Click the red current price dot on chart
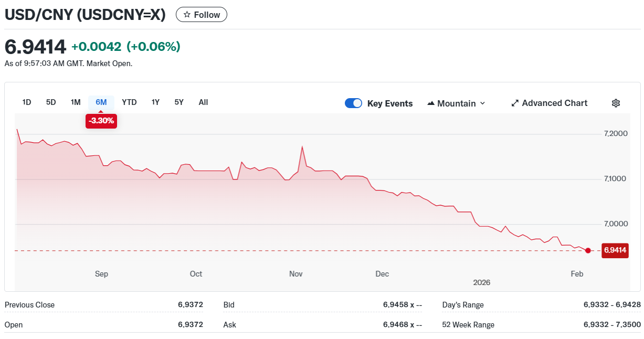Screen dimensions: 644x339 [588, 251]
